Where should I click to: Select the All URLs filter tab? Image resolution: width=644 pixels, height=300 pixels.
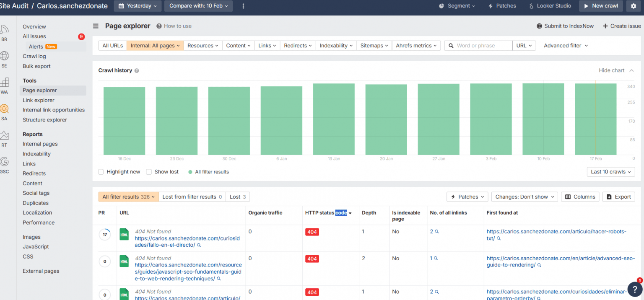tap(112, 46)
